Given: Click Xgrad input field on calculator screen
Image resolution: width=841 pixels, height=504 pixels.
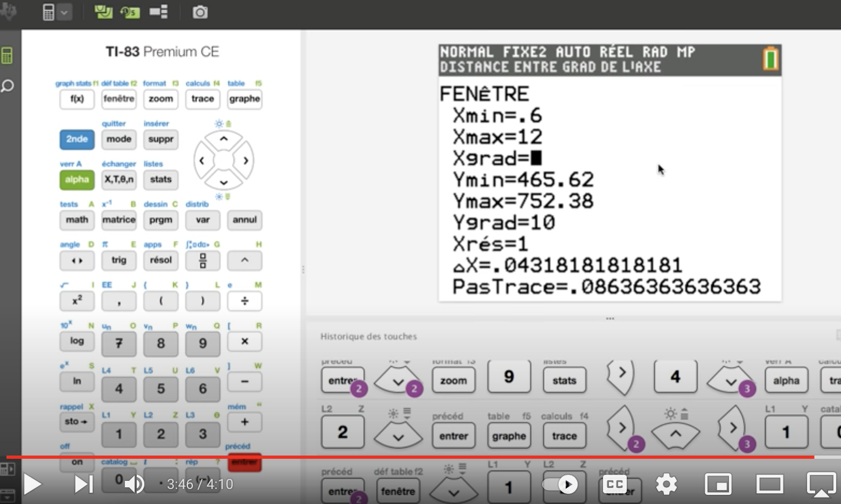Looking at the screenshot, I should [x=536, y=158].
